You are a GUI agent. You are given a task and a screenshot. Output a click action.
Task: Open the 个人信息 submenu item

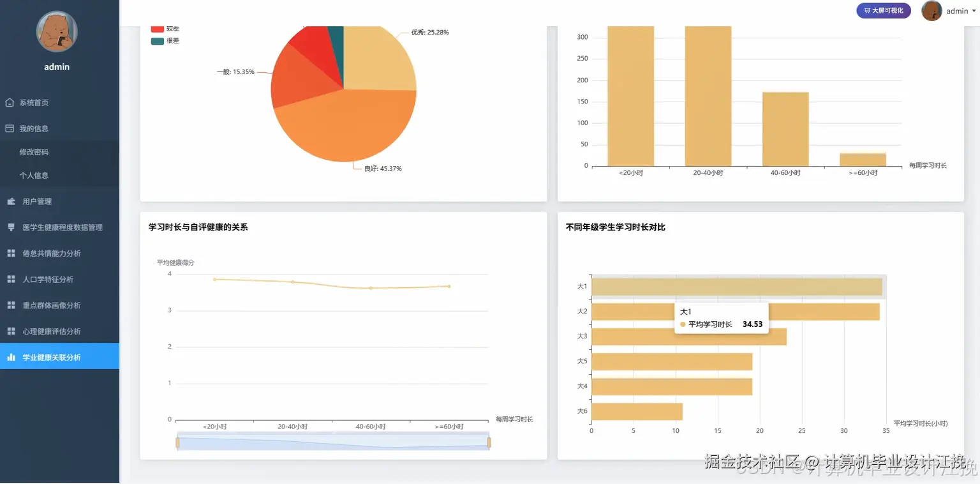click(x=34, y=175)
